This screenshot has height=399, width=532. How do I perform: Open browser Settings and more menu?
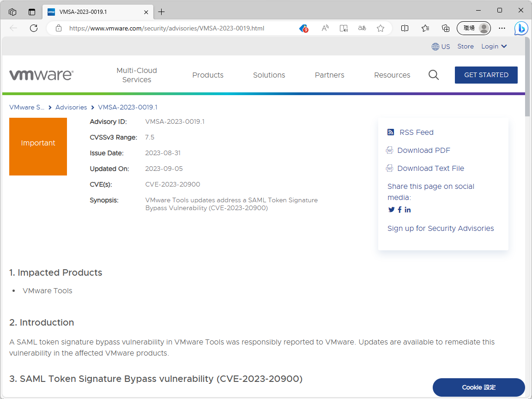coord(502,28)
